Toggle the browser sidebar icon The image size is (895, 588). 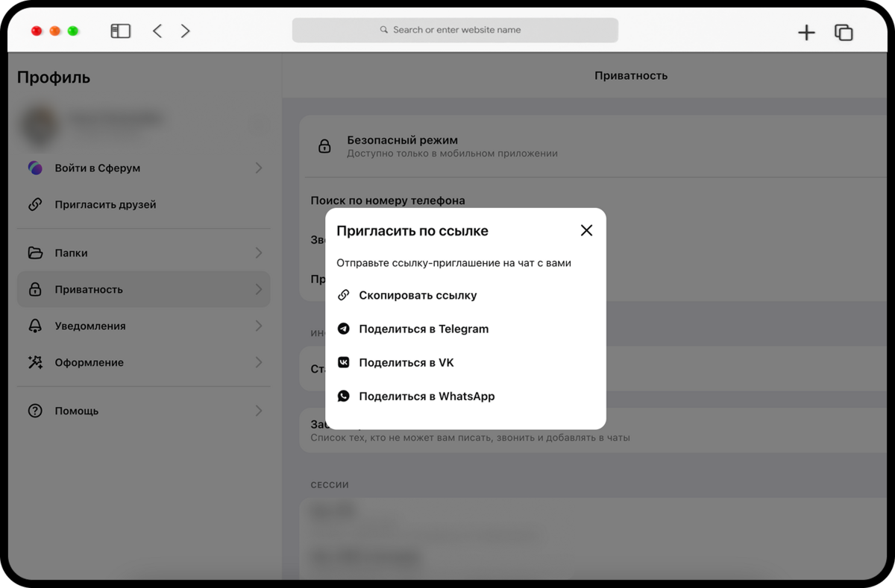point(121,31)
